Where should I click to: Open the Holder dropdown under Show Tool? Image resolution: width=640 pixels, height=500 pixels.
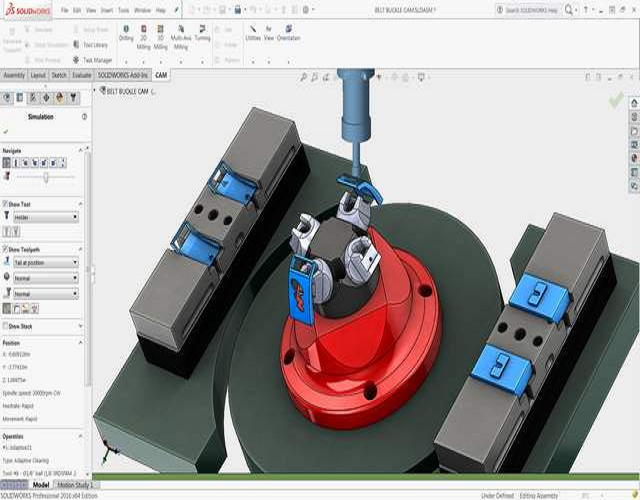46,217
